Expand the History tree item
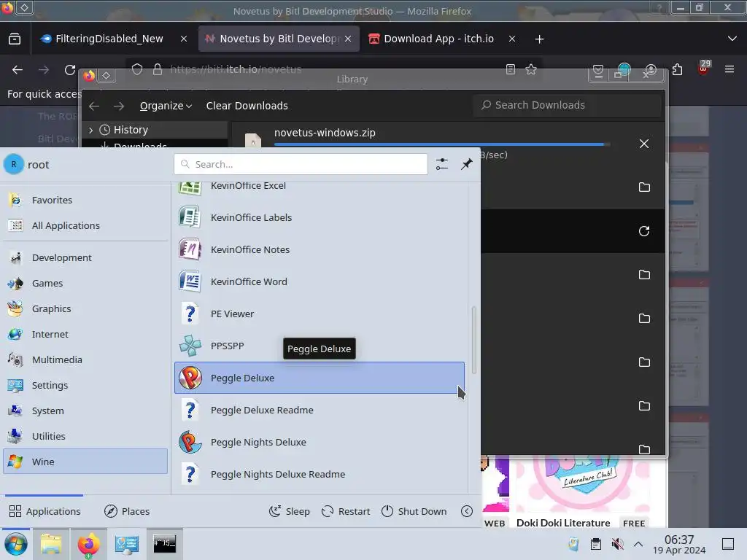 click(90, 130)
